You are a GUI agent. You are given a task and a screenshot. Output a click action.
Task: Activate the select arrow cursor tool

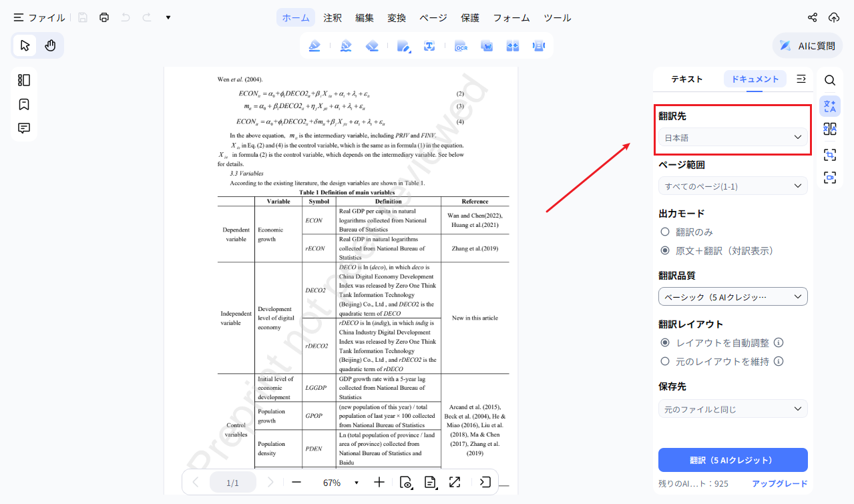[x=25, y=45]
